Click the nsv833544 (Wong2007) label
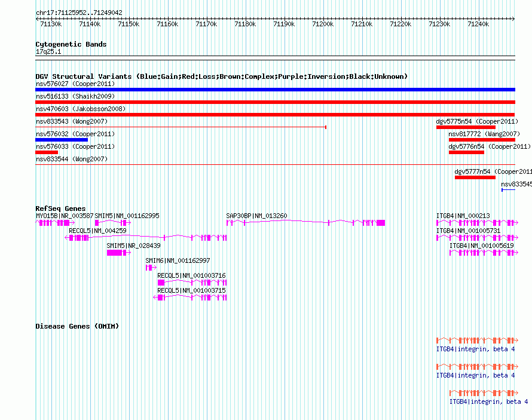The width and height of the screenshot is (532, 420). [72, 159]
